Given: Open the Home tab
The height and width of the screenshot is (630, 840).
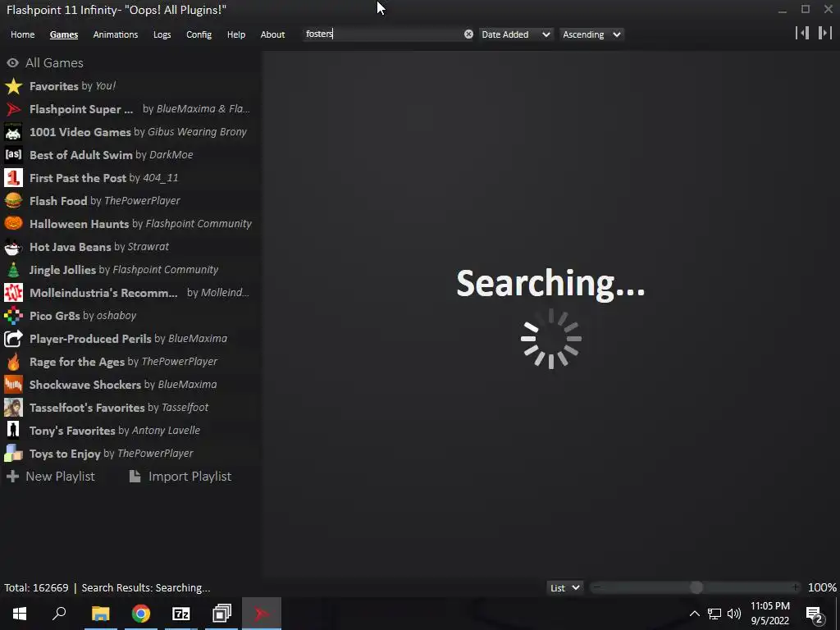Looking at the screenshot, I should [x=22, y=34].
